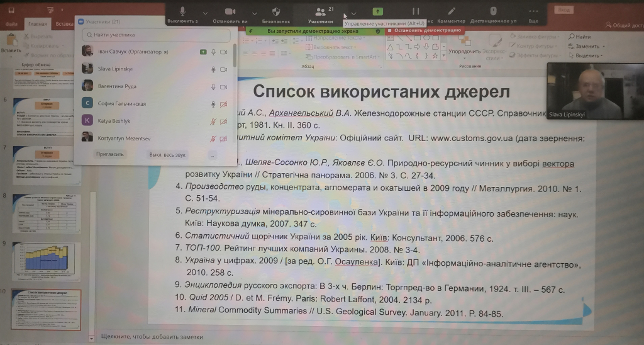The width and height of the screenshot is (644, 345).
Task: Select the left brace shape
Action: click(418, 55)
